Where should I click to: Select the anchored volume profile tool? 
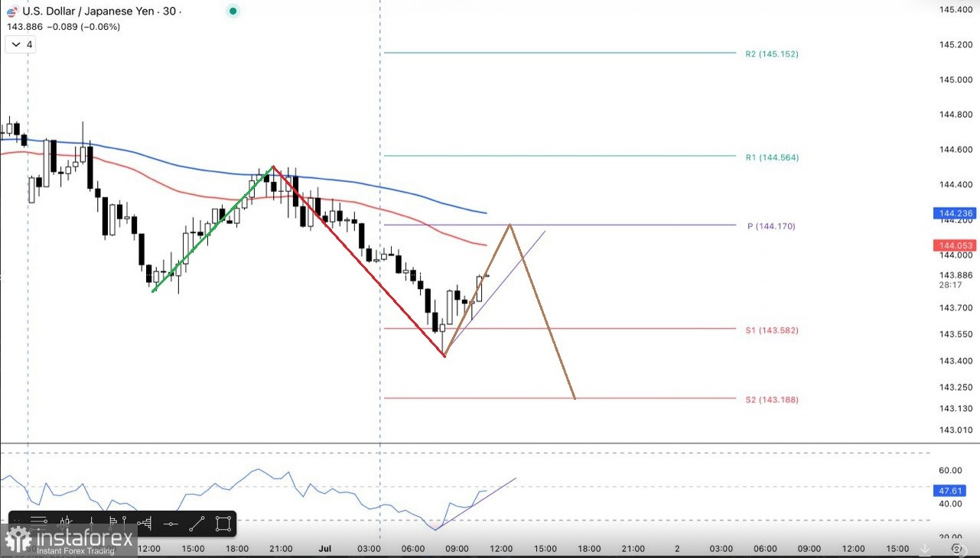point(145,524)
